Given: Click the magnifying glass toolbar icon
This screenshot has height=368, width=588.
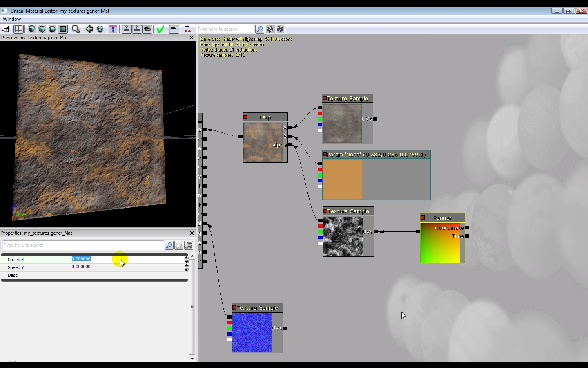Looking at the screenshot, I should (76, 29).
